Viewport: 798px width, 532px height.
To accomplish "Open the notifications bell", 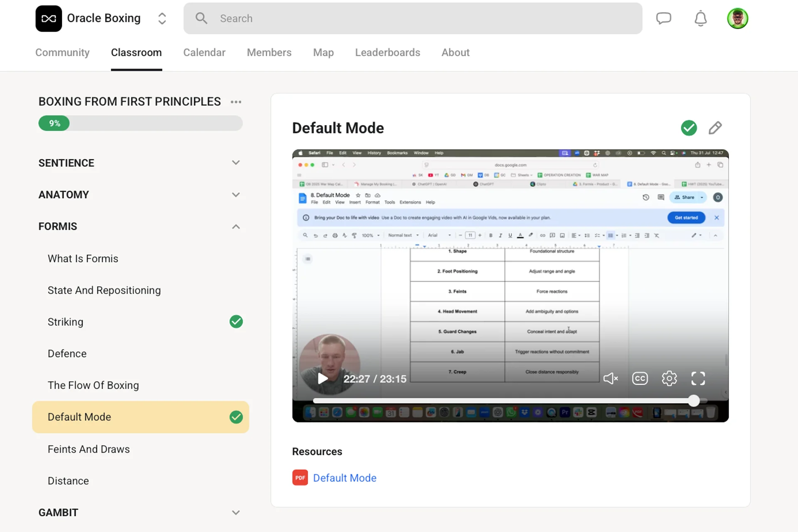I will pos(700,18).
